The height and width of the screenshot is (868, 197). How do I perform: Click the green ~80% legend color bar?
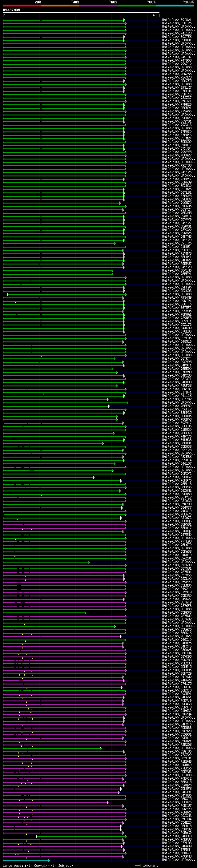[137, 6]
